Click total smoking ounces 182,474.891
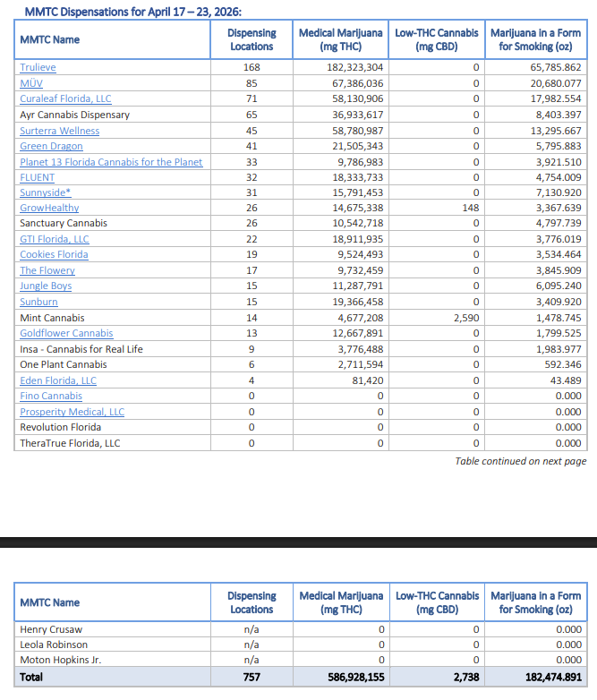597x700 pixels. coord(554,678)
